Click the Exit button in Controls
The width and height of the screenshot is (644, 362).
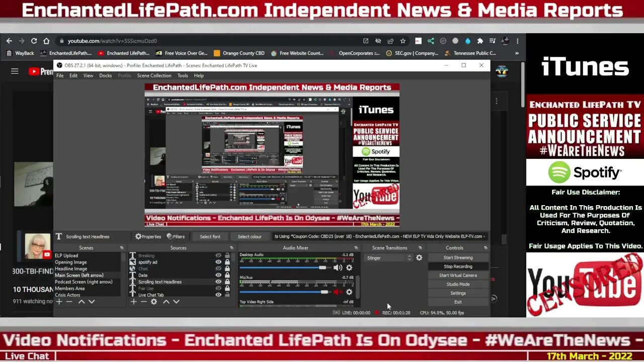[458, 302]
